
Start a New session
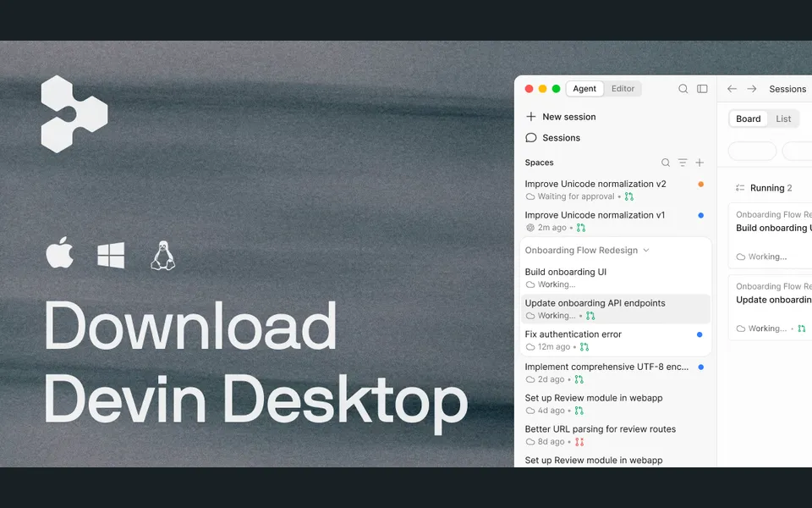[561, 117]
